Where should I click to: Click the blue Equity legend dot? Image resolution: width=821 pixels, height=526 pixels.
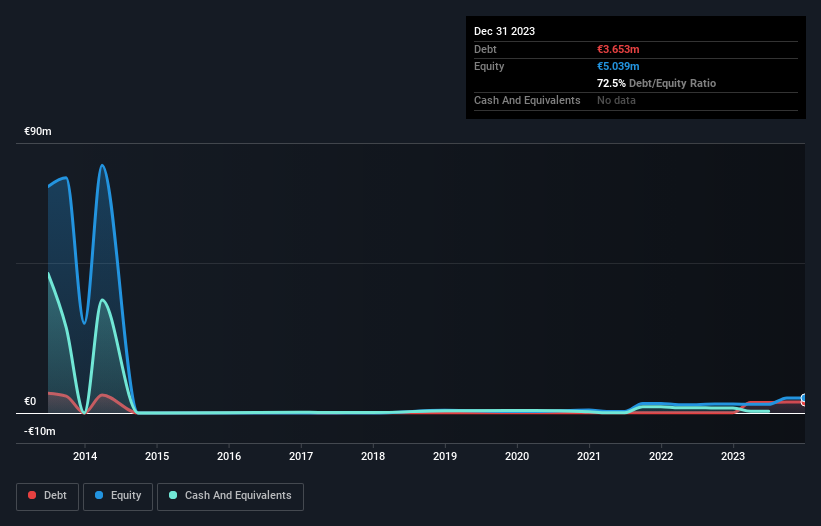[99, 495]
